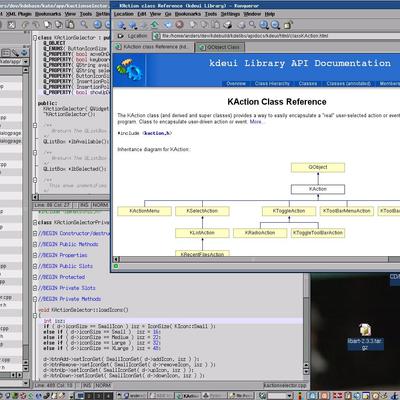Click the kactionselector.cpp filename in Kate status bar

pyautogui.click(x=284, y=385)
